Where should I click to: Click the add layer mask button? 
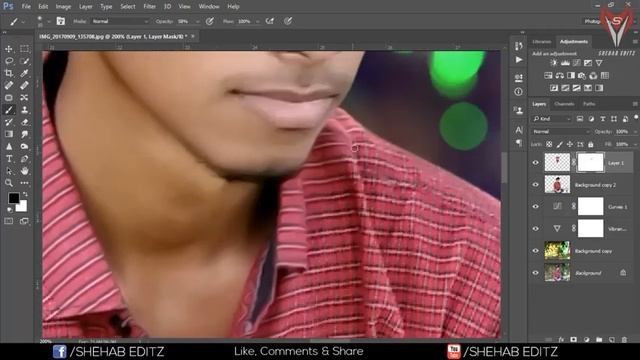pyautogui.click(x=573, y=339)
